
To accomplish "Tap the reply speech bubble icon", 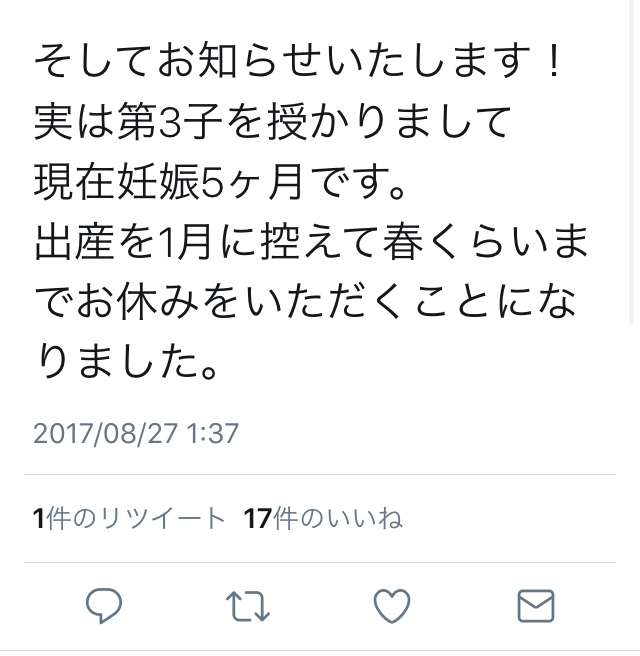I will [104, 606].
